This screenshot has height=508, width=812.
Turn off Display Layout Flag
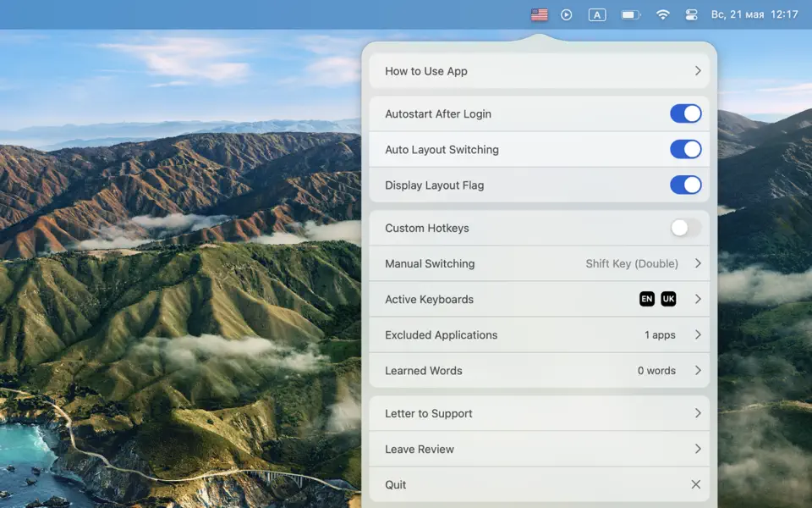tap(686, 185)
